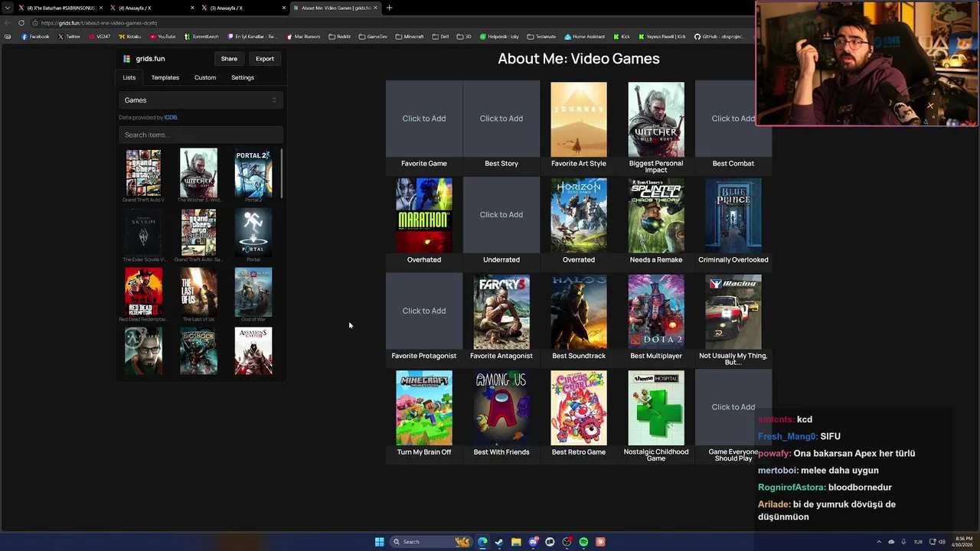Open the GitHub obsproject bookmark
This screenshot has width=980, height=551.
pyautogui.click(x=719, y=37)
